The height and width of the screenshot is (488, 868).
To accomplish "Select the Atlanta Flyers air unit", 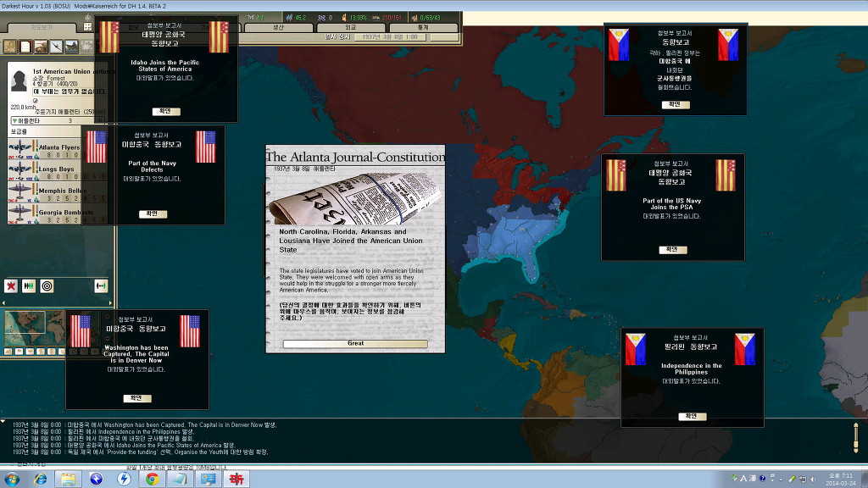I will point(44,149).
